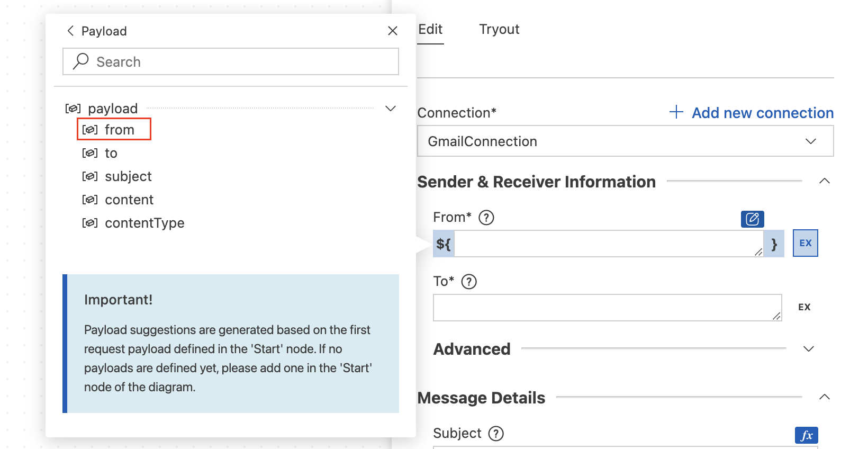Image resolution: width=868 pixels, height=449 pixels.
Task: Select the 'from' payload item
Action: (x=114, y=129)
